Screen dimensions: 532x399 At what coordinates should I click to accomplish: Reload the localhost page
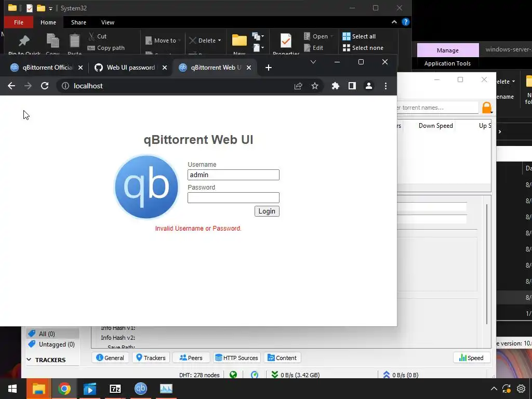point(45,86)
